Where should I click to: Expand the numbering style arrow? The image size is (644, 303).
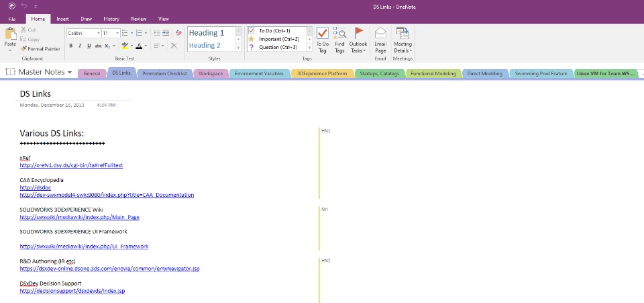point(146,34)
